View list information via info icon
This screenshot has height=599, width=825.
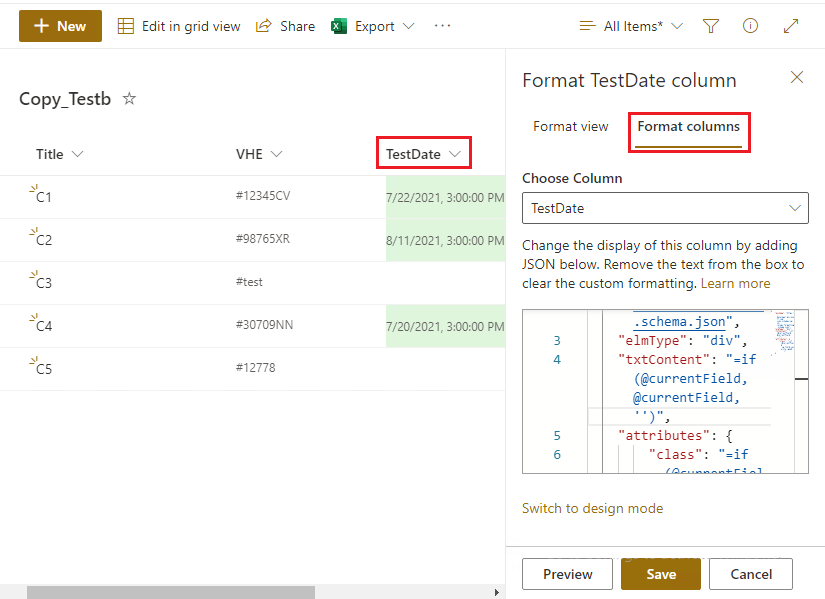(x=750, y=26)
